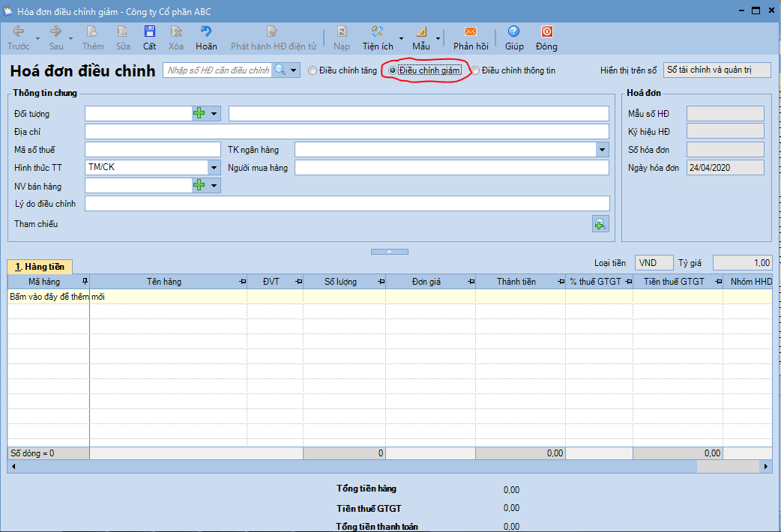Sort by the Tên hàng column header
The image size is (781, 532).
tap(164, 282)
